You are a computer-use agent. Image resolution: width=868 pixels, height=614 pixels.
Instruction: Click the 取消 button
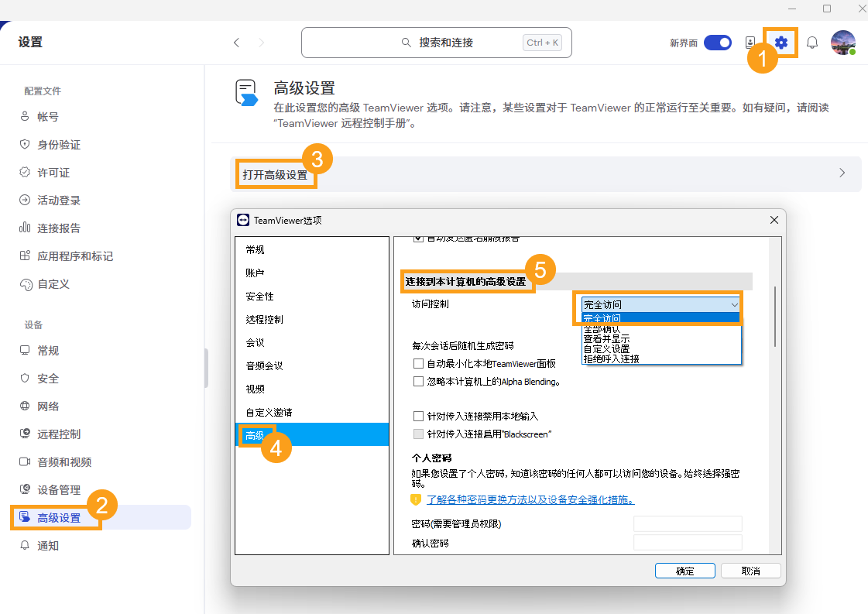tap(750, 571)
